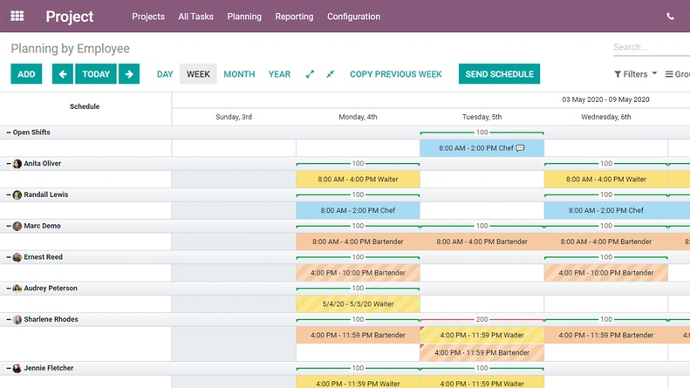Screen dimensions: 690x388
Task: Collapse the Open Shifts group
Action: tap(8, 132)
